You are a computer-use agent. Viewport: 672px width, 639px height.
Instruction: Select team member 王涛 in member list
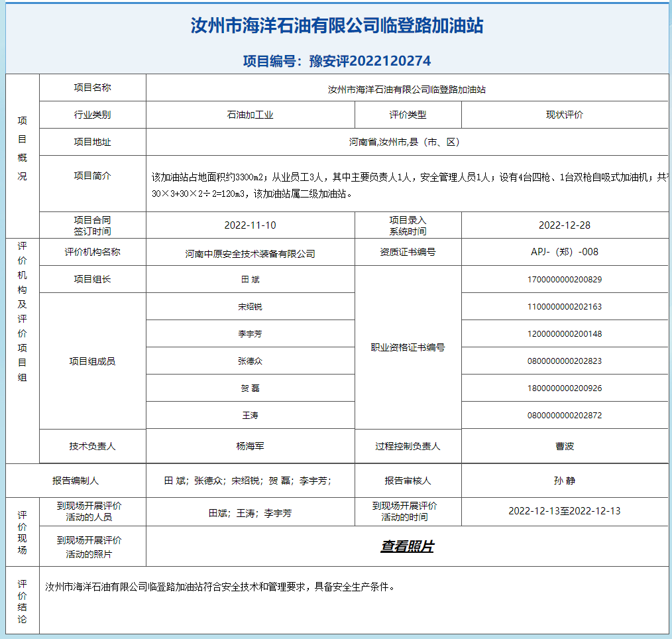coord(250,416)
